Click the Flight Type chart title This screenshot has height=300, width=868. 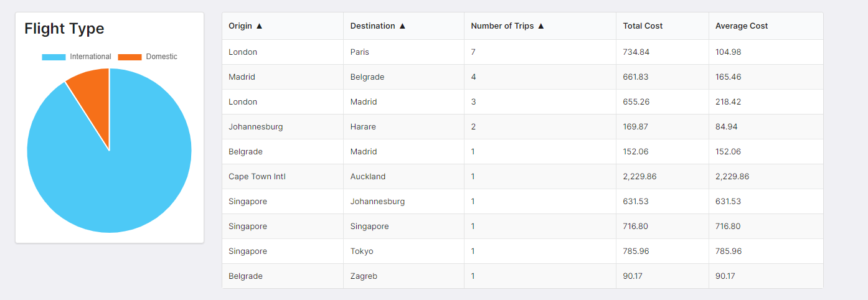64,29
